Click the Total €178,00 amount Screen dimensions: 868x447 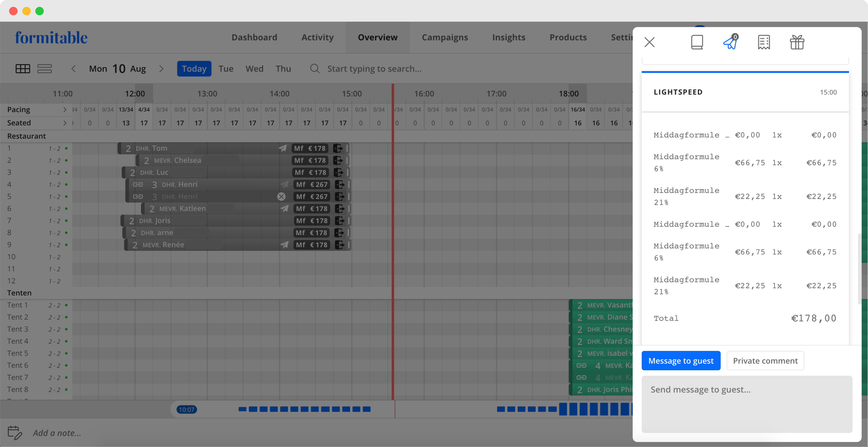tap(813, 318)
